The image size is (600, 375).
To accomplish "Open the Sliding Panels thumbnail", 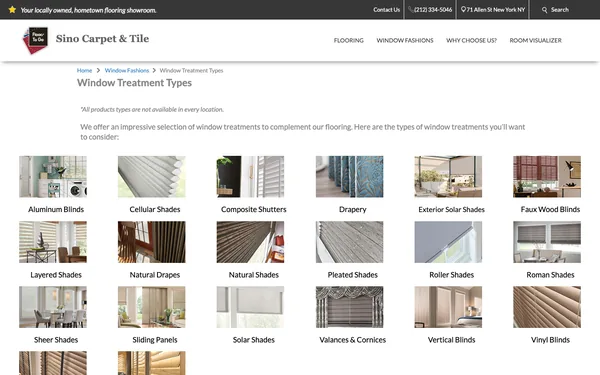I will pyautogui.click(x=152, y=307).
